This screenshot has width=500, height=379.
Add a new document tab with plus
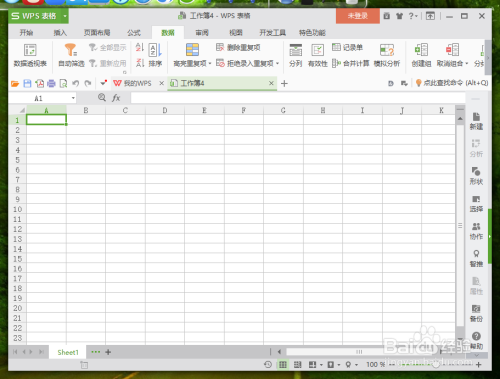(x=284, y=83)
